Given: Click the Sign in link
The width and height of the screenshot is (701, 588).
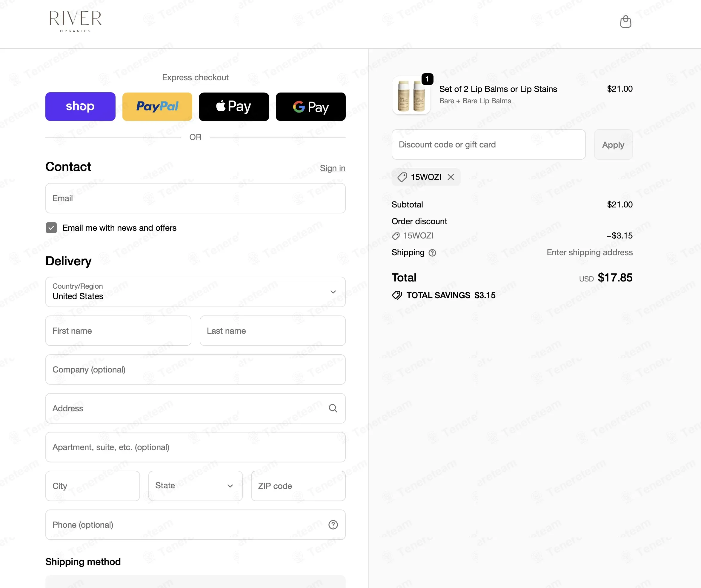Looking at the screenshot, I should [x=333, y=168].
